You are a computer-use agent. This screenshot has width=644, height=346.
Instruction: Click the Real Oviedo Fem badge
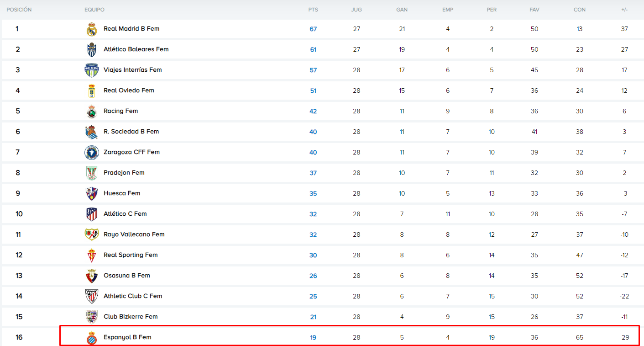tap(92, 91)
